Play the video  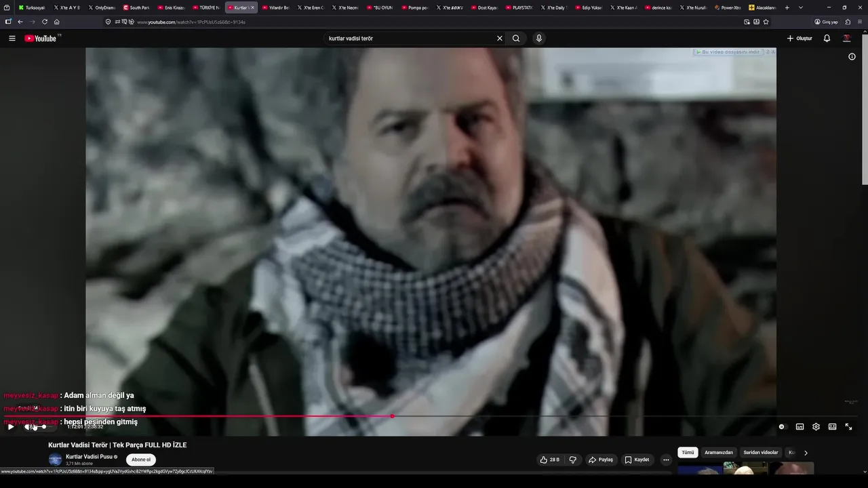pyautogui.click(x=11, y=427)
